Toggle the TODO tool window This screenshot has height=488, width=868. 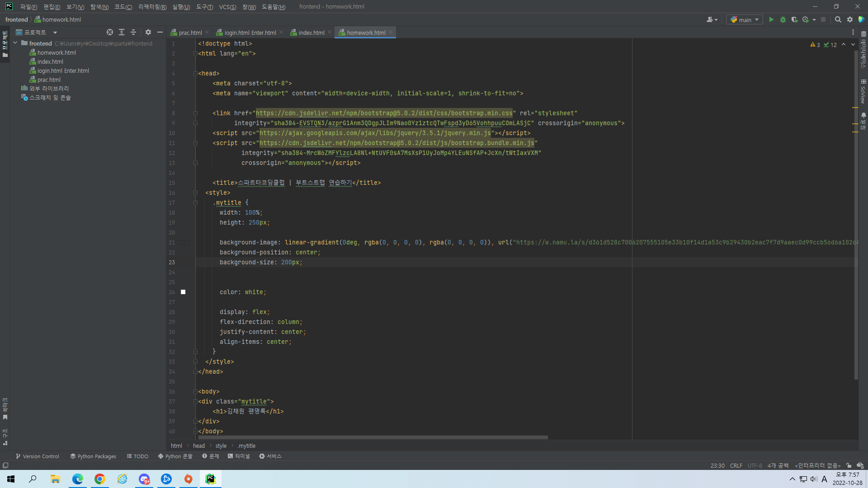click(137, 456)
